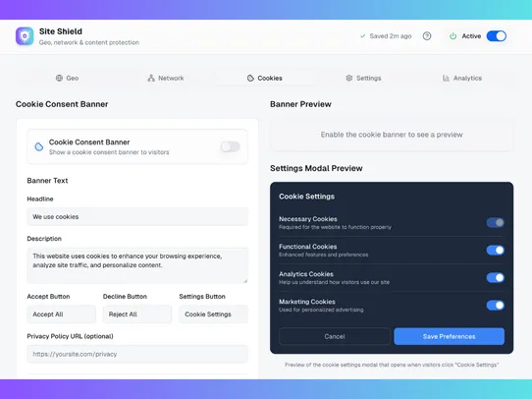Click the Settings Button text field
Screen dimensions: 532x399
click(214, 314)
